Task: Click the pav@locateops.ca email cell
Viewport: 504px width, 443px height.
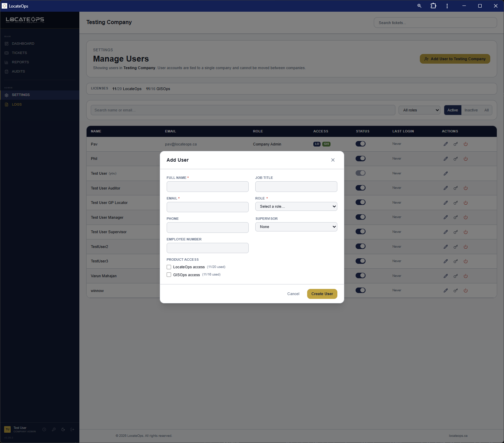Action: [181, 144]
